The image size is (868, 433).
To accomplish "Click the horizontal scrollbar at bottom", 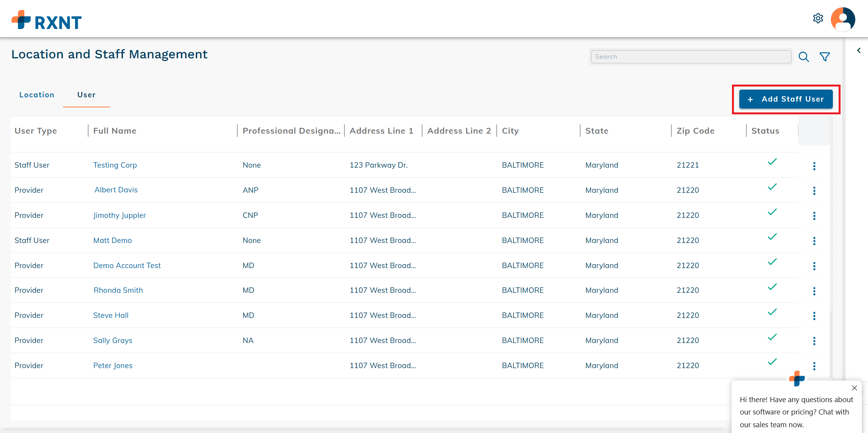I will [x=363, y=429].
